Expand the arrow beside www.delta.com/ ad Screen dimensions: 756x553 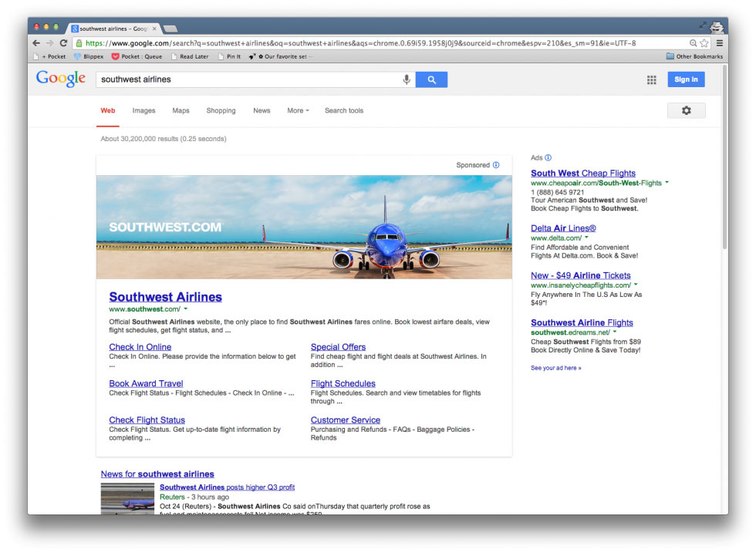click(x=586, y=238)
